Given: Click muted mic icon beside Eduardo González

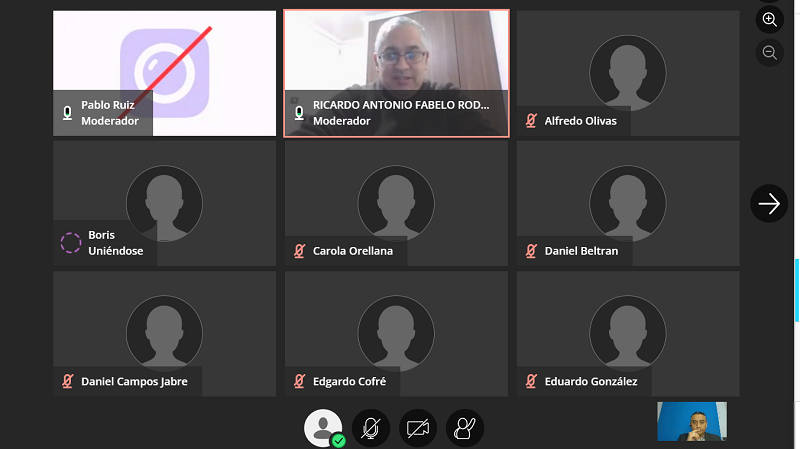Looking at the screenshot, I should tap(531, 381).
